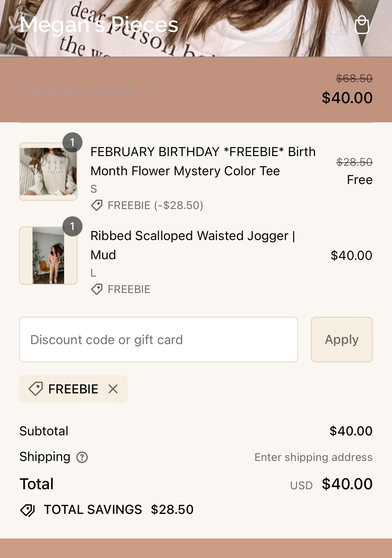Open the shopping bag cart icon

tap(363, 24)
